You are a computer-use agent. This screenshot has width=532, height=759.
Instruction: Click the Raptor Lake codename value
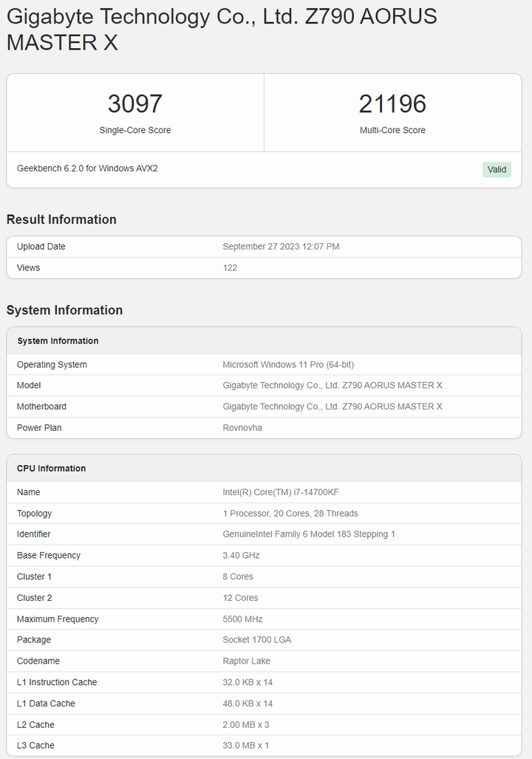247,661
